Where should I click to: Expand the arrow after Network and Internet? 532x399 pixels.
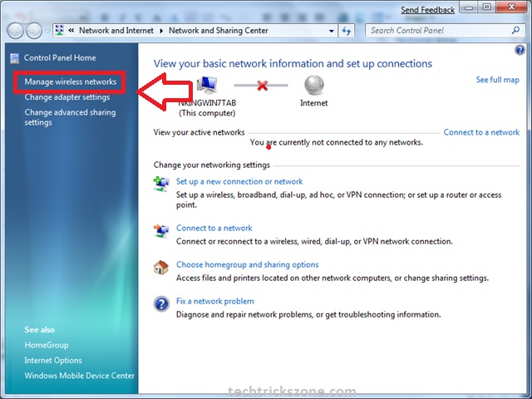[162, 30]
